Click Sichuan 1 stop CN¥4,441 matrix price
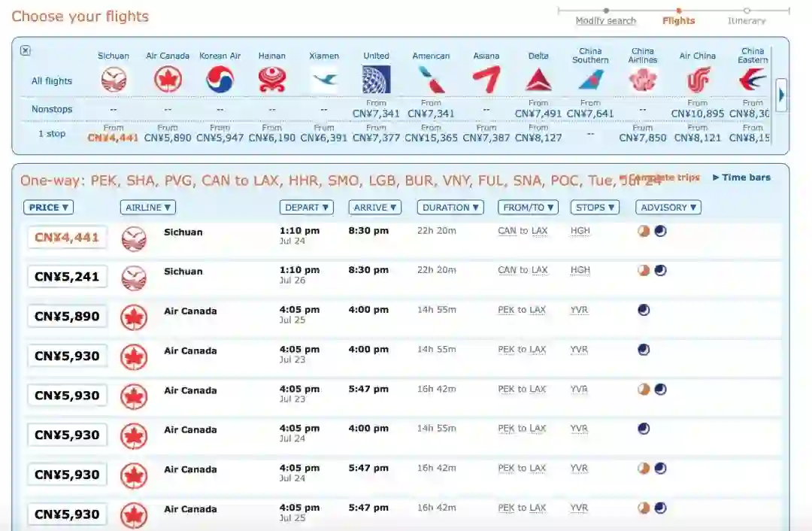 coord(113,138)
